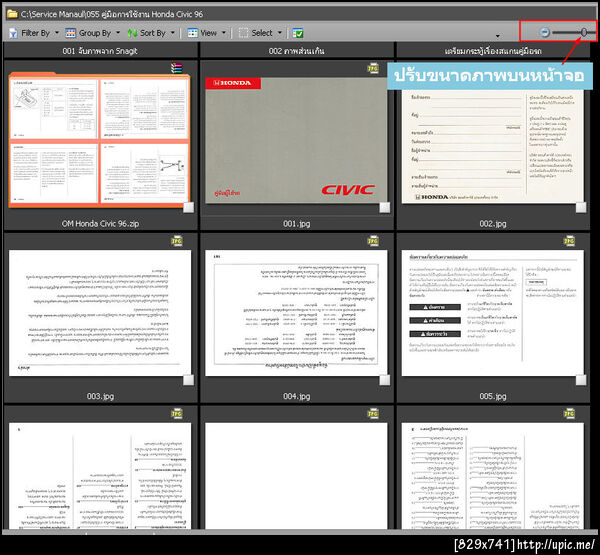The width and height of the screenshot is (600, 555).
Task: Click the Honda Civic 96 folder path text
Action: [x=112, y=14]
